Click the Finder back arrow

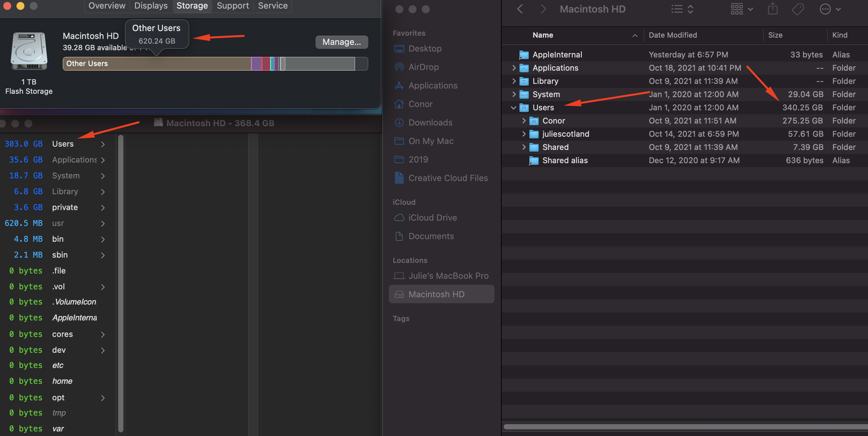click(x=520, y=9)
